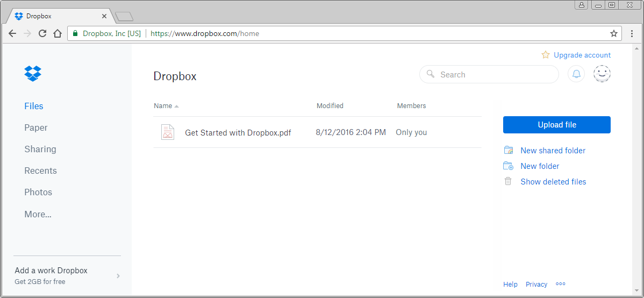Click the Only you members cell
This screenshot has width=644, height=298.
[x=411, y=132]
